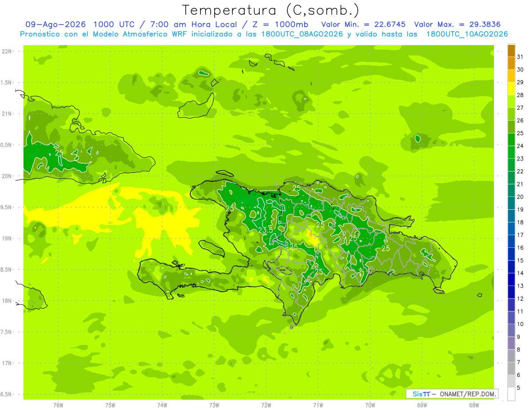Click the '69W' longitude label
This screenshot has width=532, height=411.
tap(422, 405)
